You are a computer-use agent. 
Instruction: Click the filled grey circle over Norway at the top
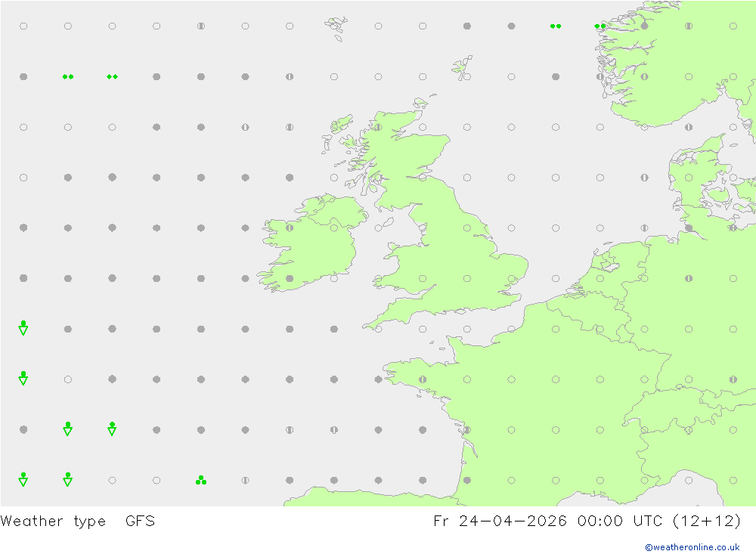pyautogui.click(x=645, y=26)
